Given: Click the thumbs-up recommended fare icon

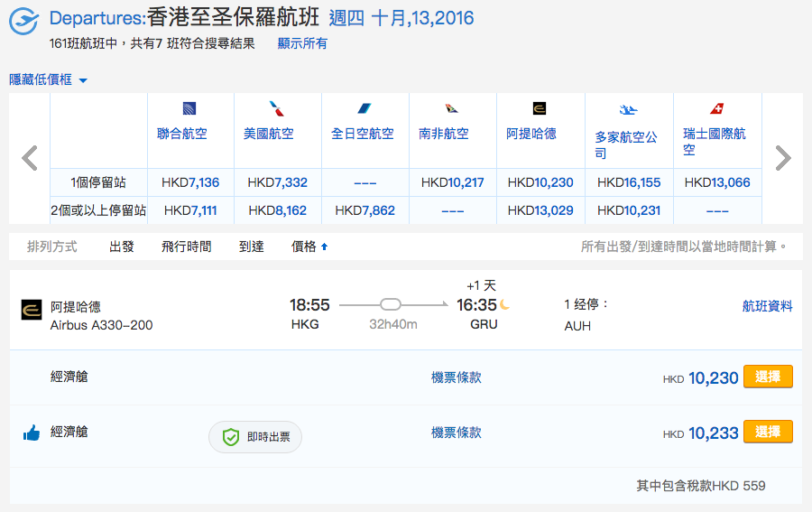Looking at the screenshot, I should (x=32, y=433).
